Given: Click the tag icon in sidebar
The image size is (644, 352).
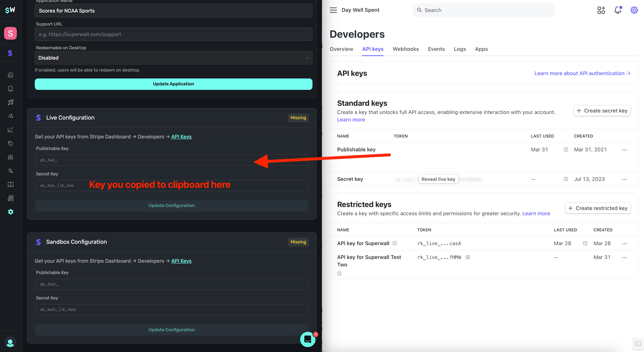Looking at the screenshot, I should [10, 143].
